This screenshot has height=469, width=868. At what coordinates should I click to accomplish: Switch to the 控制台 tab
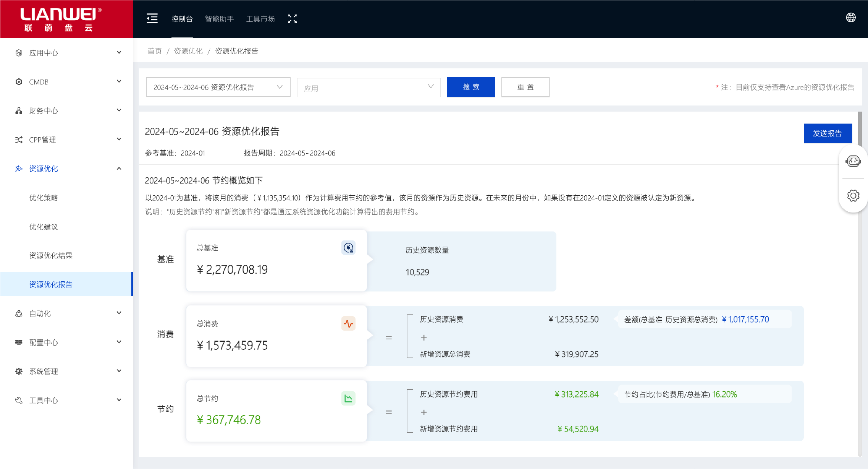[182, 19]
